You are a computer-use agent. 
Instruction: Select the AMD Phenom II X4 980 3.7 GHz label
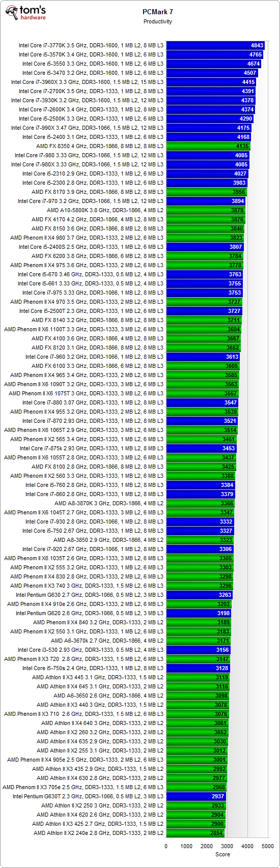(x=87, y=238)
